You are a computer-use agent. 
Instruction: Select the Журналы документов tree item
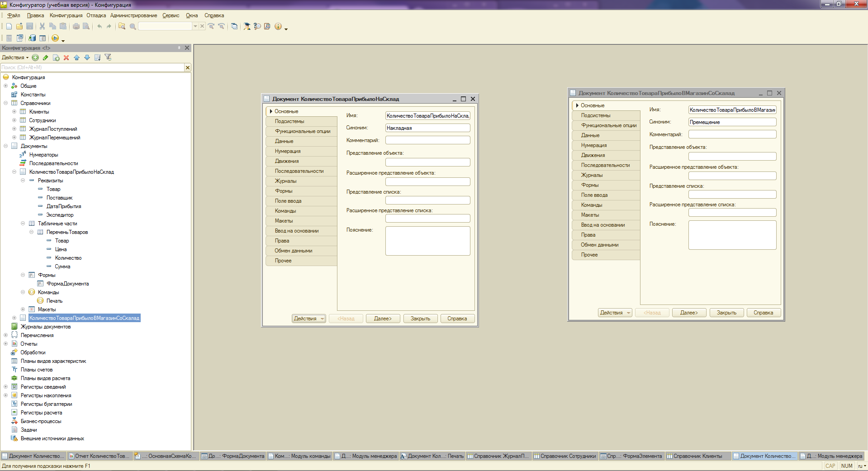(x=46, y=327)
